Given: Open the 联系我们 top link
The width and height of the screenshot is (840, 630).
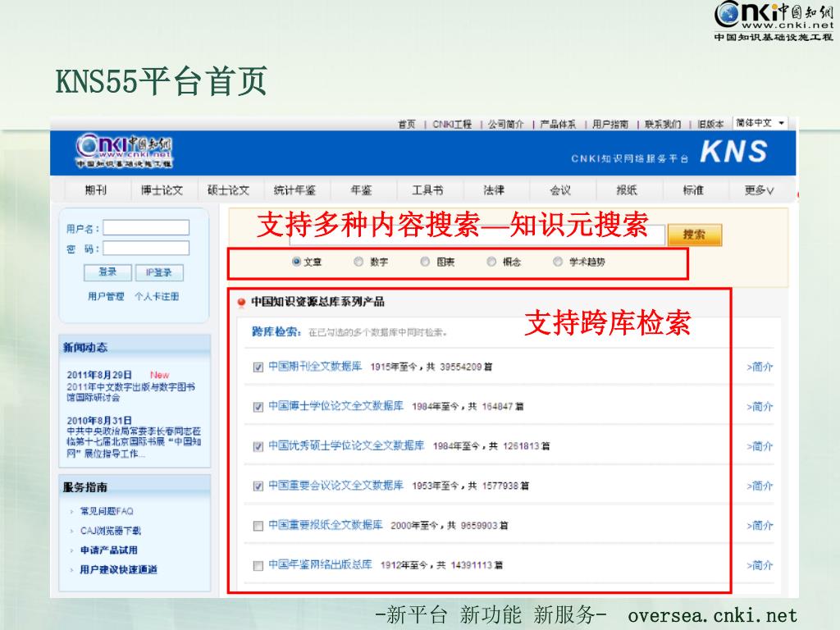Looking at the screenshot, I should coord(663,125).
